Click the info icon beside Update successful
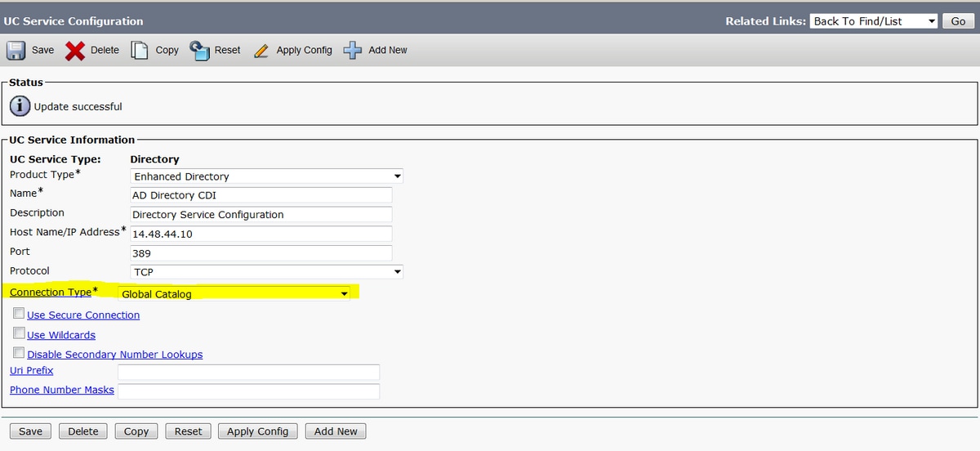The width and height of the screenshot is (980, 451). point(20,106)
